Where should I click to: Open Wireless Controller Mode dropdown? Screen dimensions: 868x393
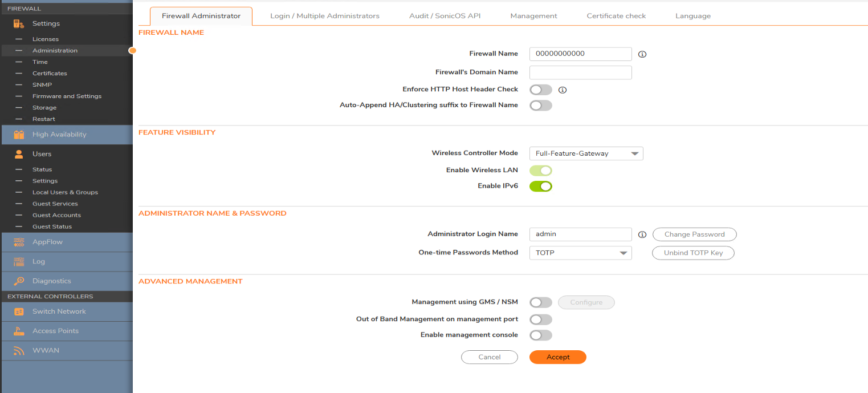pyautogui.click(x=586, y=153)
